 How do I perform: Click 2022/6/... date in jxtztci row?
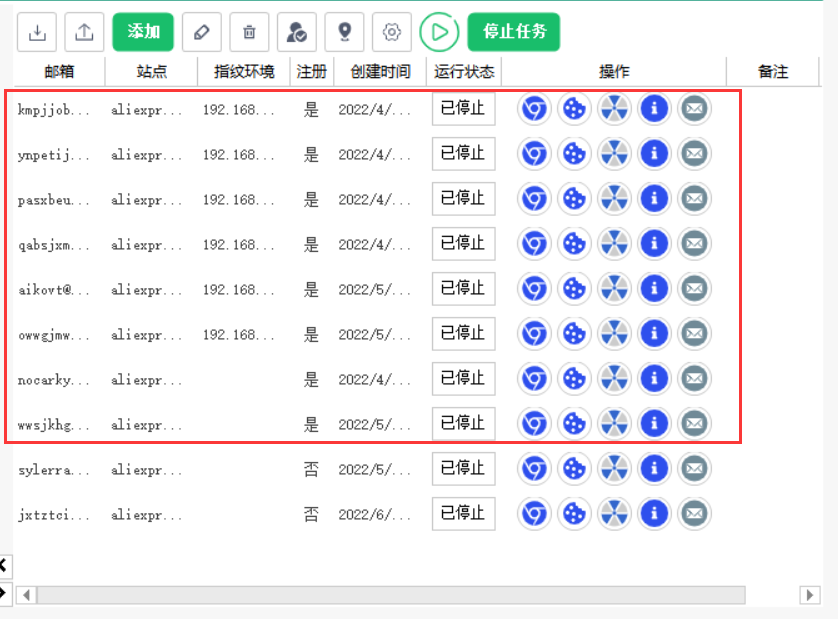[x=375, y=515]
